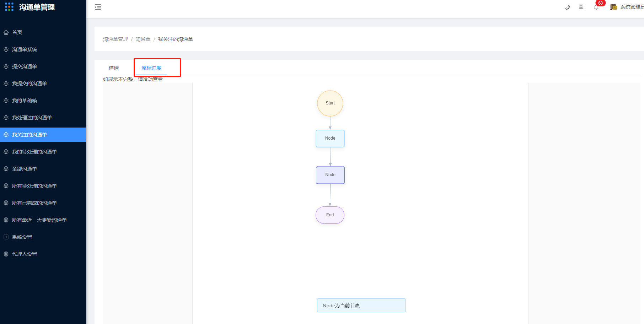
Task: Switch to the 详情 tab
Action: coord(114,68)
